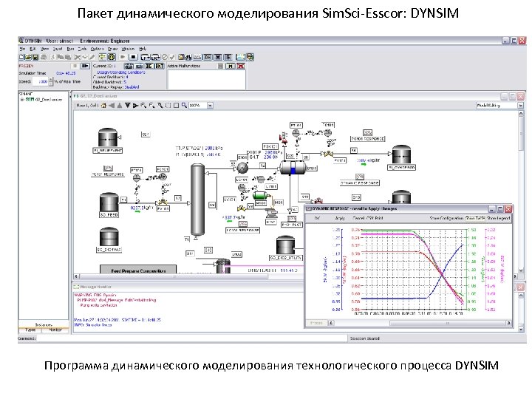Viewport: 532px width, 399px height.
Task: Click the Run arrow icon in main toolbar
Action: tap(122, 57)
